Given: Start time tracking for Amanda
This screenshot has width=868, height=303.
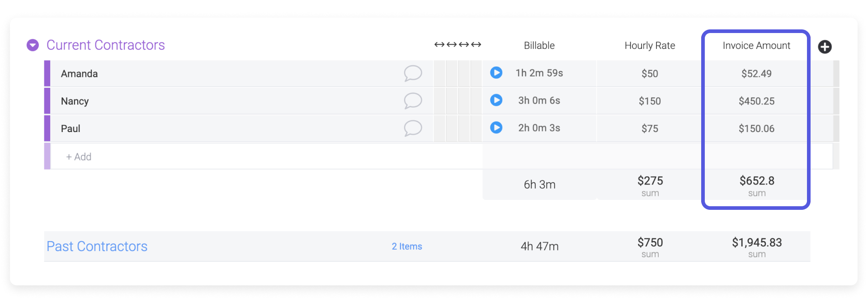Looking at the screenshot, I should click(x=496, y=73).
